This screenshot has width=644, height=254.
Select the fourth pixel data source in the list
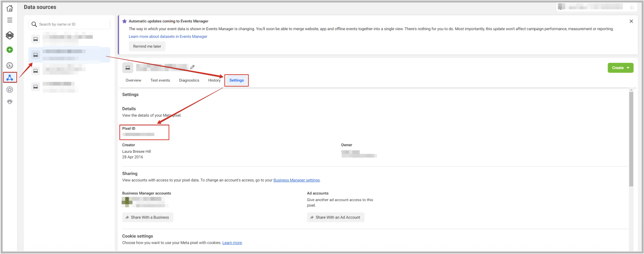coord(69,86)
